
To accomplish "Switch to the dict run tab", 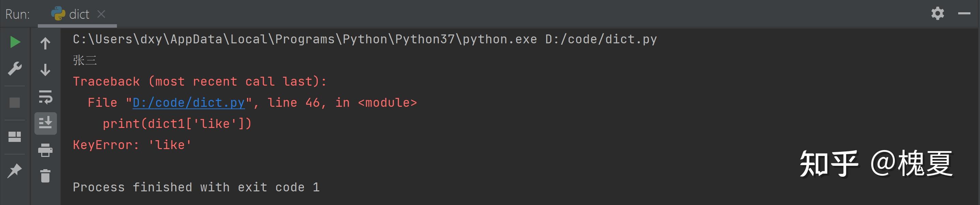I will point(79,13).
